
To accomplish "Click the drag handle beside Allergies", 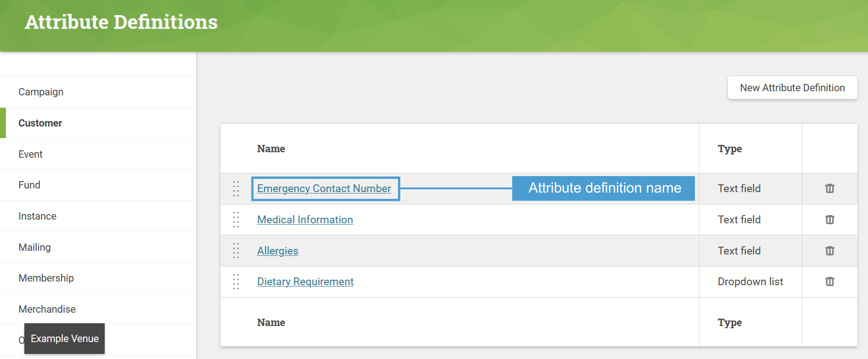I will click(x=236, y=251).
